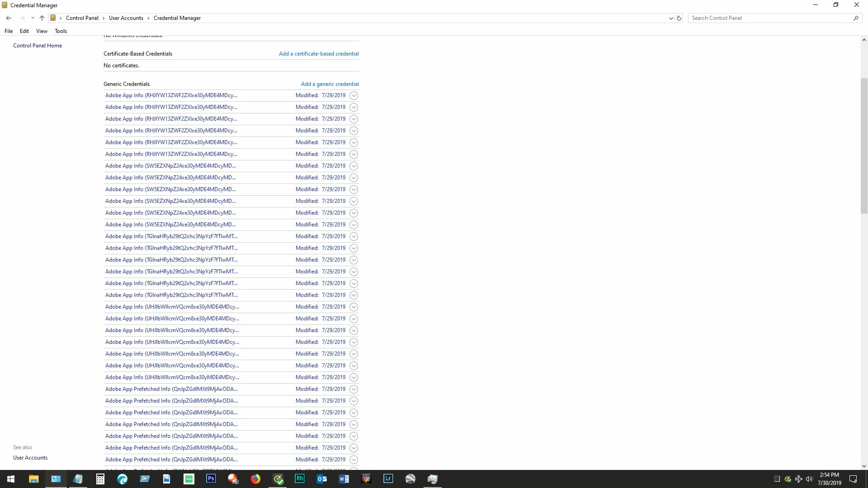Expand first Adobe App Info (RHJIYW...) credential

coord(354,95)
